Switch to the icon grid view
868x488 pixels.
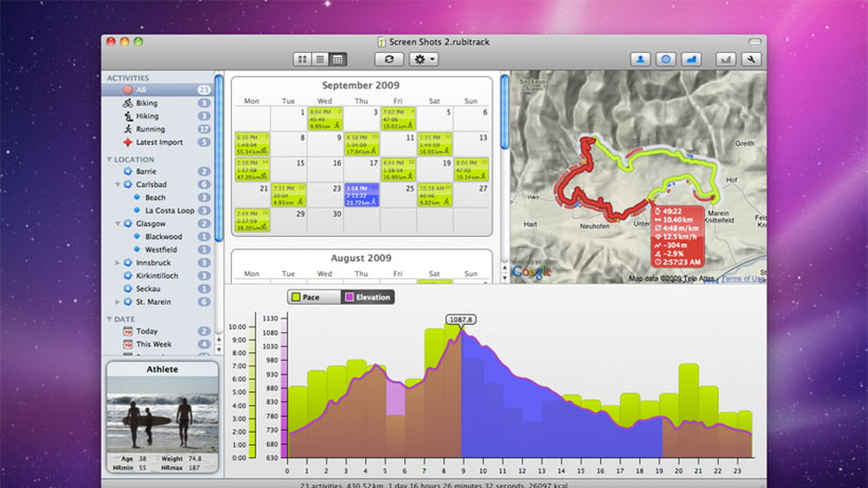[302, 59]
